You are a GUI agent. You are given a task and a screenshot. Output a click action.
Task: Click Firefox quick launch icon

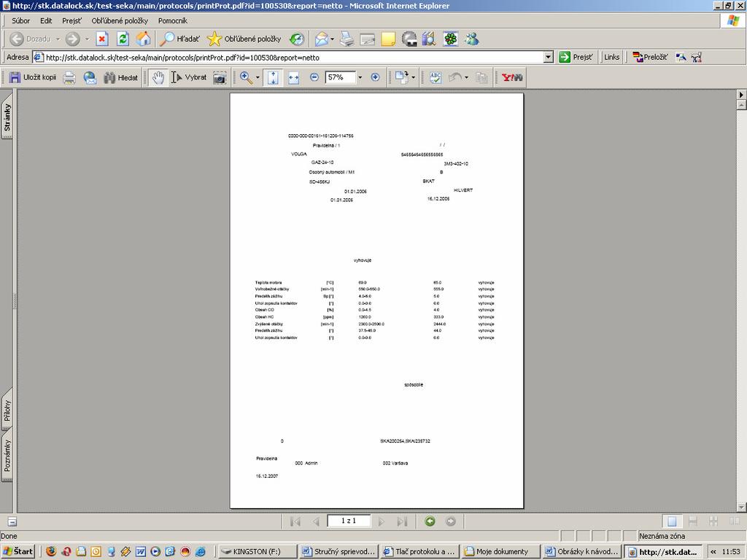coord(50,551)
